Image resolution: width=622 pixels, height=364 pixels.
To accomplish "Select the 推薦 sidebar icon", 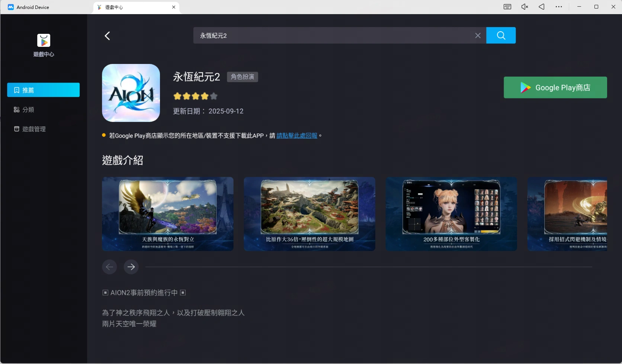I will pos(43,90).
